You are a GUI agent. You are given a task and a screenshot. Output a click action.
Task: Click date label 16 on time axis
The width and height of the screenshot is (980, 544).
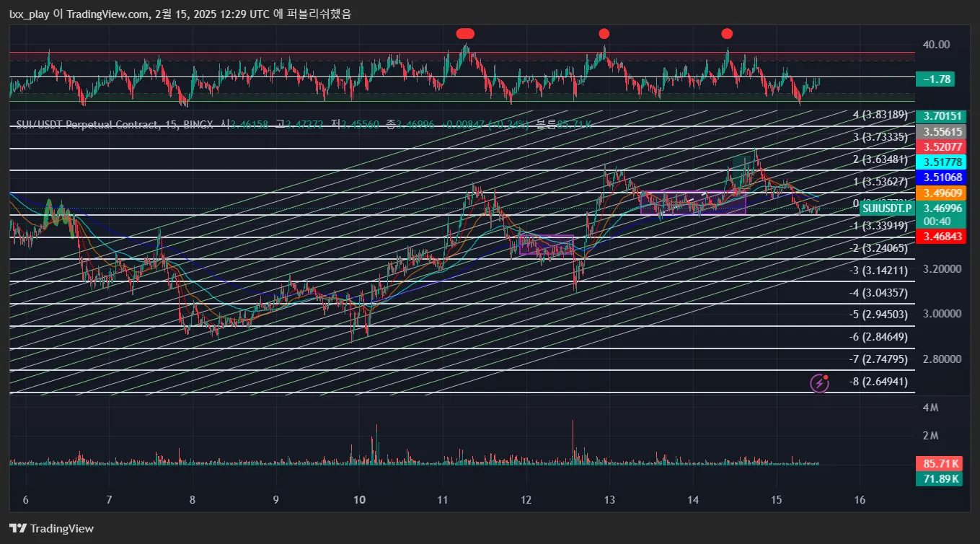(860, 500)
